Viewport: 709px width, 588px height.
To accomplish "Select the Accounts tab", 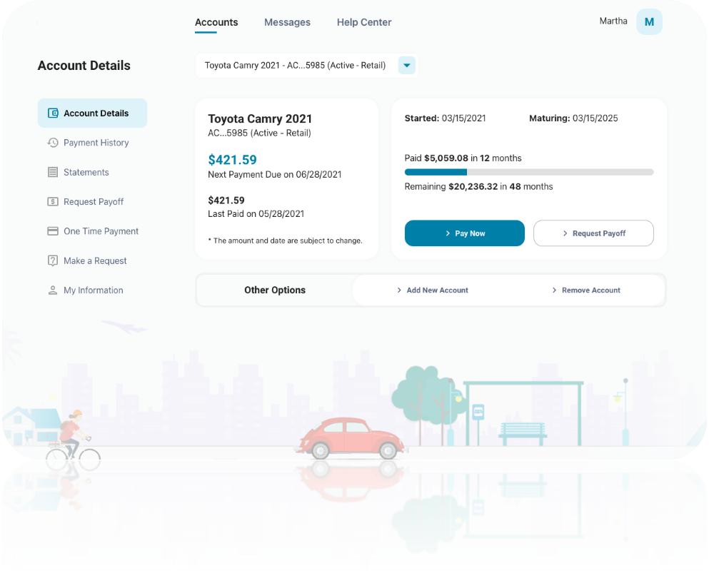I will pos(216,22).
